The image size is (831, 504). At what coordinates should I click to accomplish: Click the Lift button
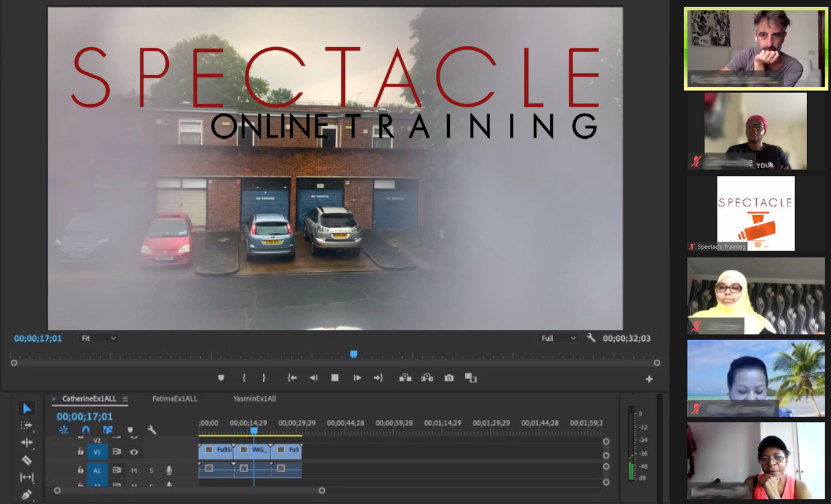click(405, 378)
